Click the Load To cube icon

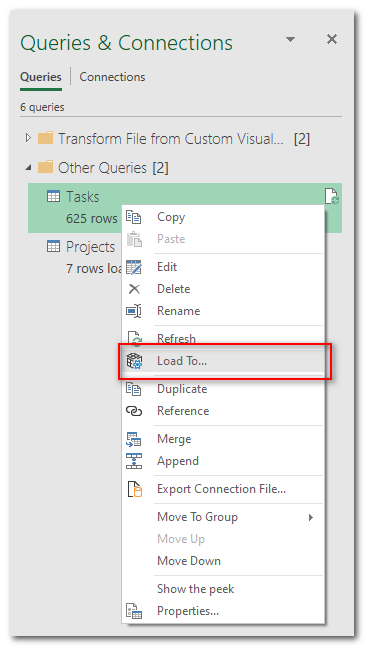tap(134, 361)
